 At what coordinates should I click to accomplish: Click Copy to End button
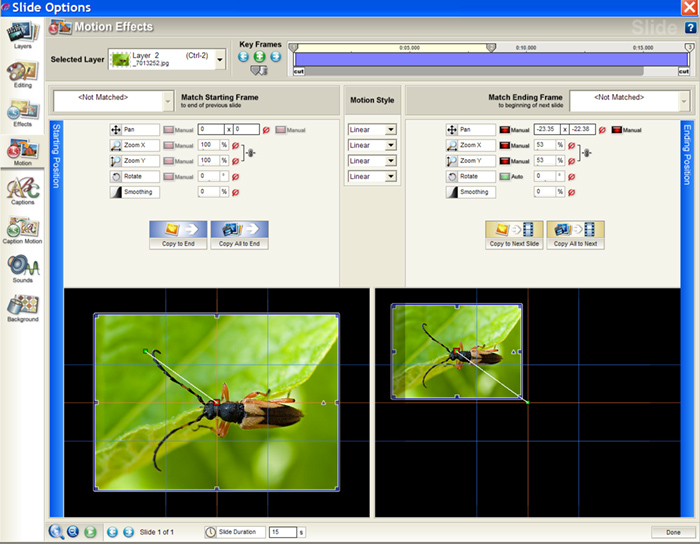click(178, 235)
